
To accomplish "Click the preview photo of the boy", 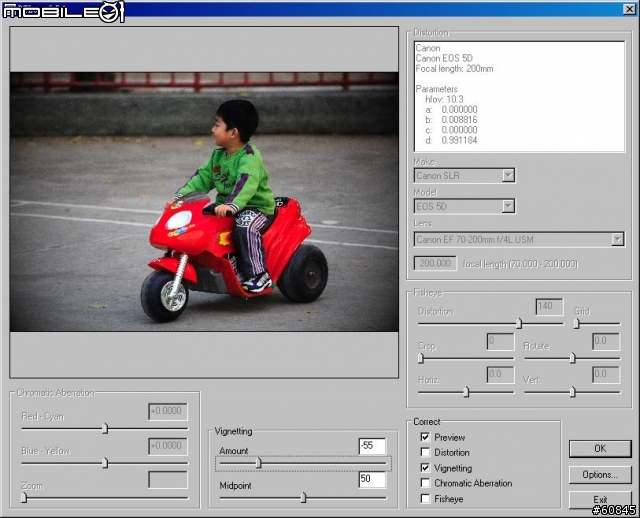I will pos(204,202).
